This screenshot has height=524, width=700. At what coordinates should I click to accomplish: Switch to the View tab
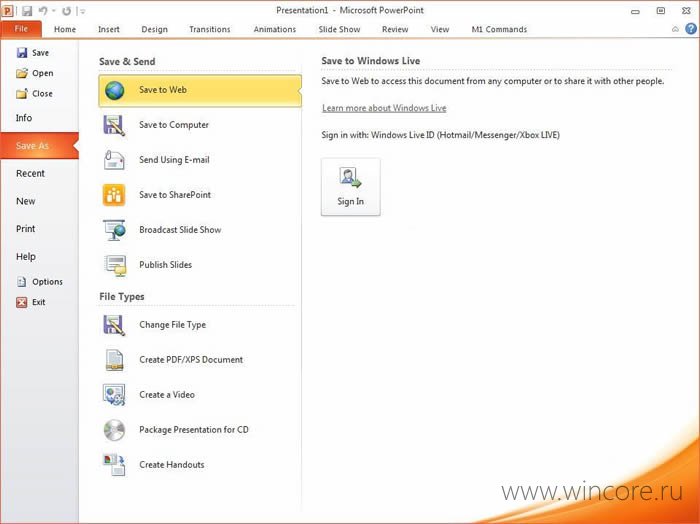point(440,29)
